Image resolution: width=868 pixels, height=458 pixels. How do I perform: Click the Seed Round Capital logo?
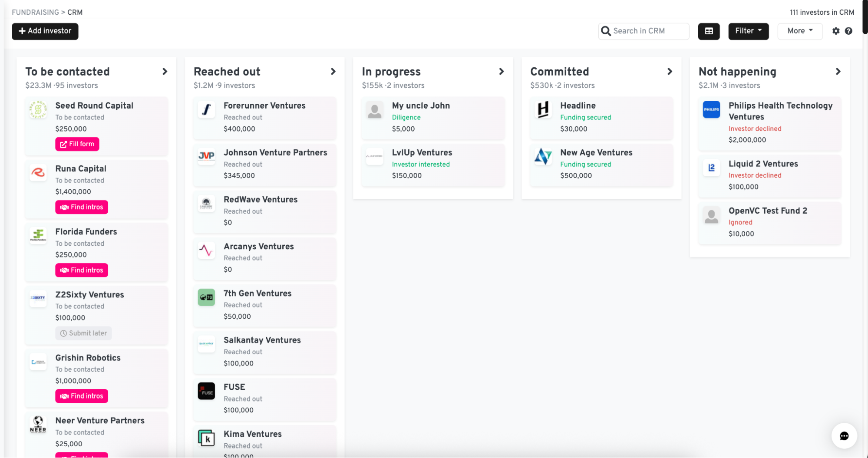38,109
